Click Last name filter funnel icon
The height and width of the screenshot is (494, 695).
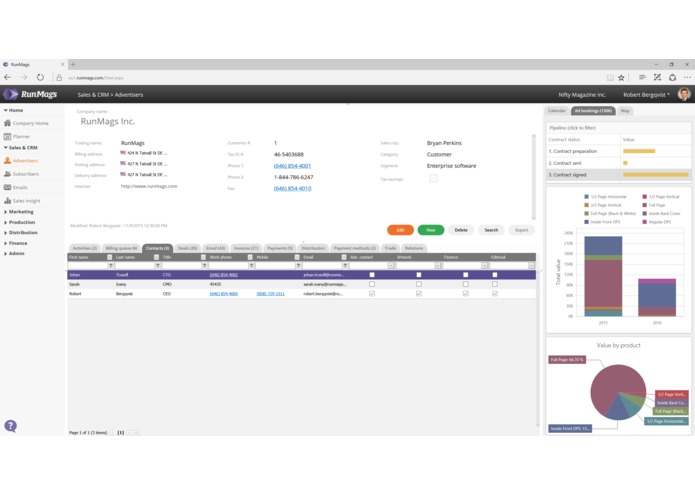[158, 265]
